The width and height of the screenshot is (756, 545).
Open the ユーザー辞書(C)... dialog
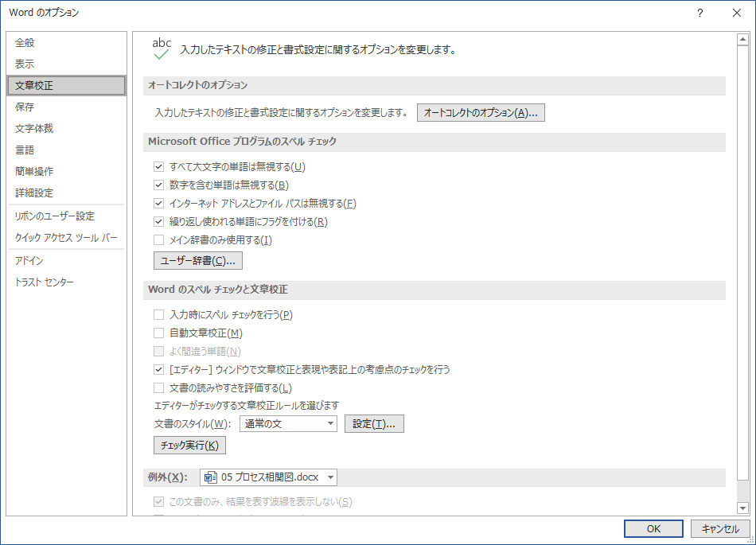[x=197, y=261]
